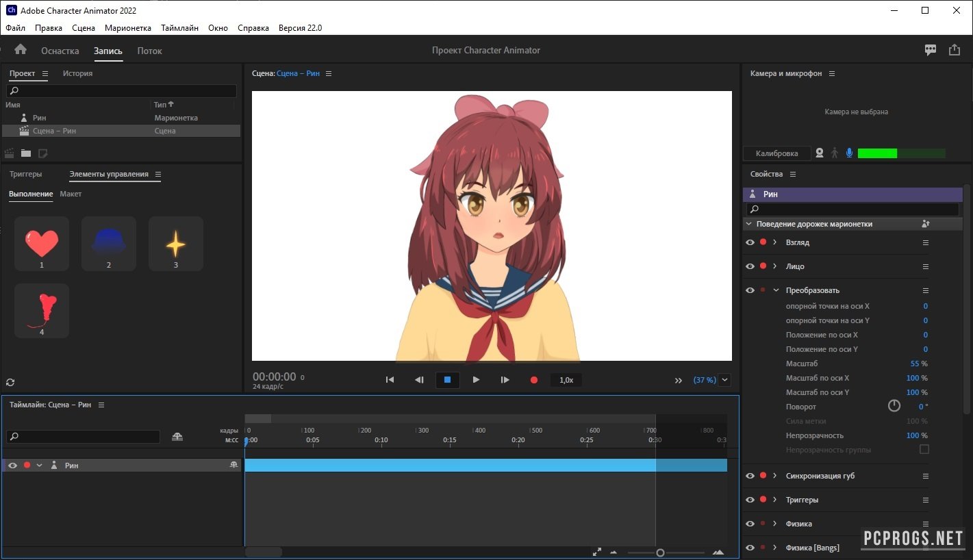Open the Марионетка menu
This screenshot has height=560, width=973.
(128, 28)
